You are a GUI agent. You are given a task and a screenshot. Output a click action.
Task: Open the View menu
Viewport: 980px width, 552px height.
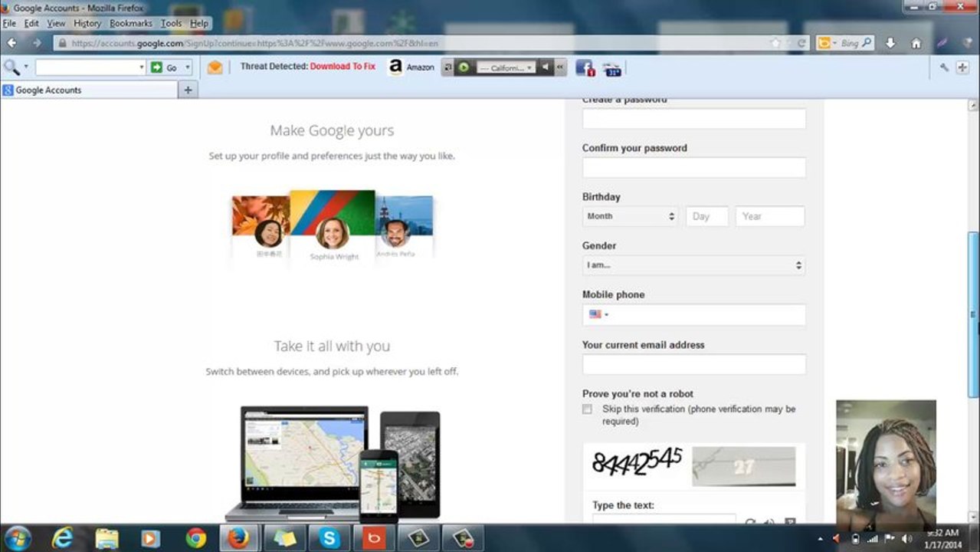click(x=56, y=23)
